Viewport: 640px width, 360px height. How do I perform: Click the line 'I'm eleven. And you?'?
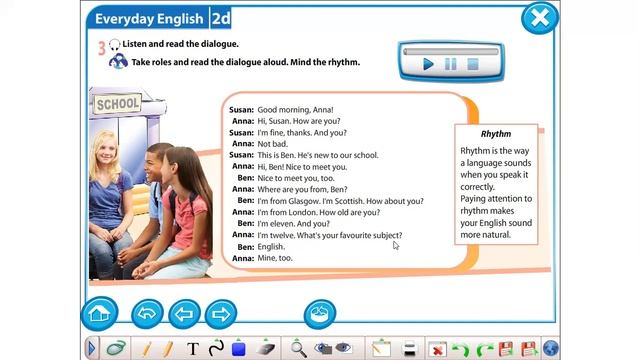click(x=293, y=224)
